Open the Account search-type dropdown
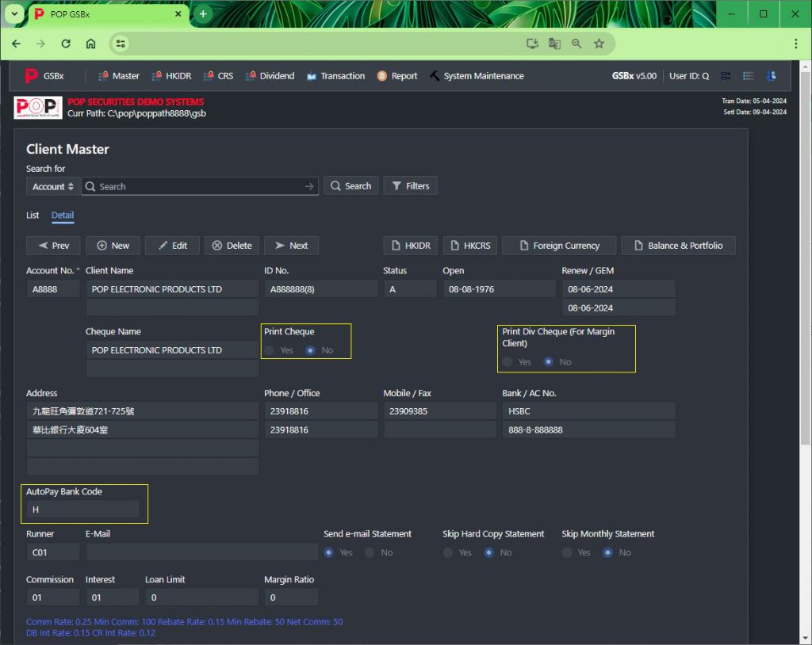The width and height of the screenshot is (812, 645). 53,186
